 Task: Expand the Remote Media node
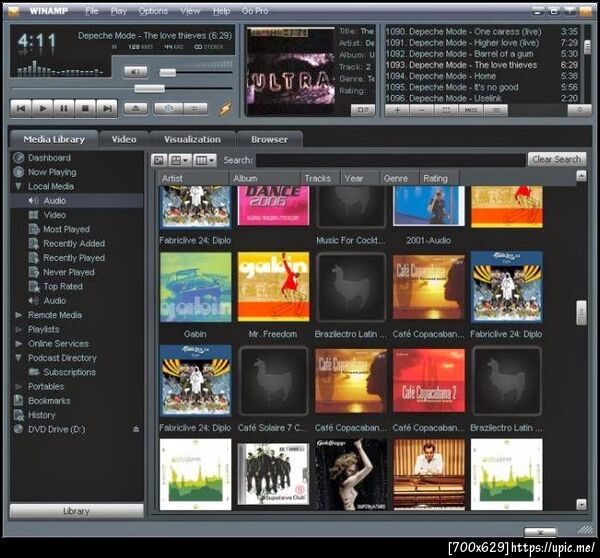click(x=18, y=315)
